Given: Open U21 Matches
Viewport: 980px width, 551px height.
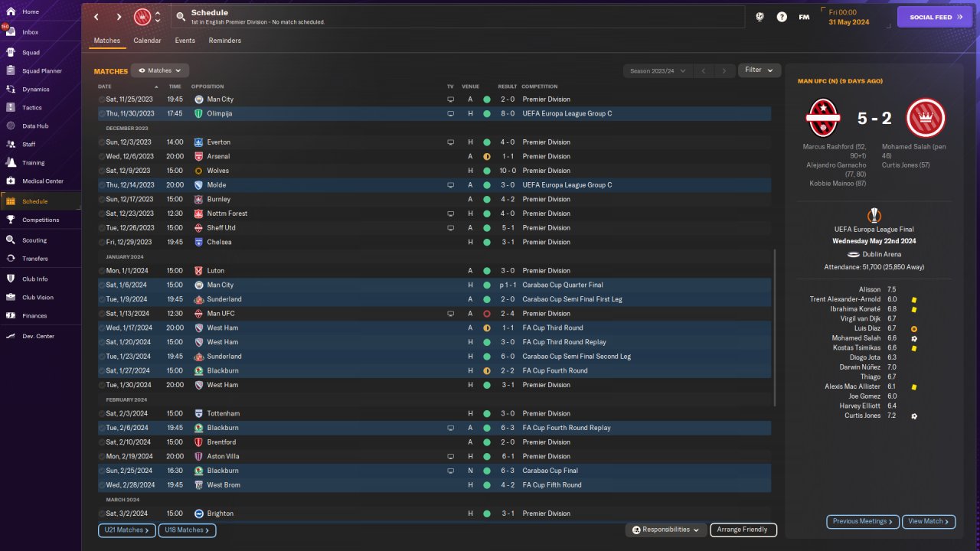Looking at the screenshot, I should [126, 530].
